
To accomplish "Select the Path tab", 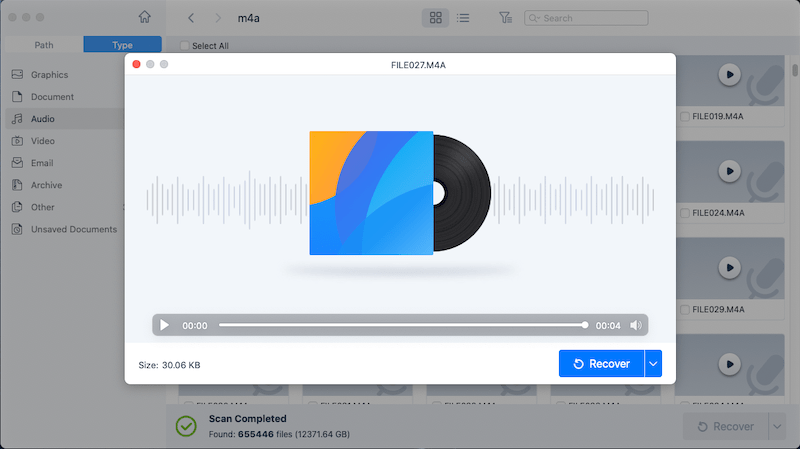I will click(44, 45).
